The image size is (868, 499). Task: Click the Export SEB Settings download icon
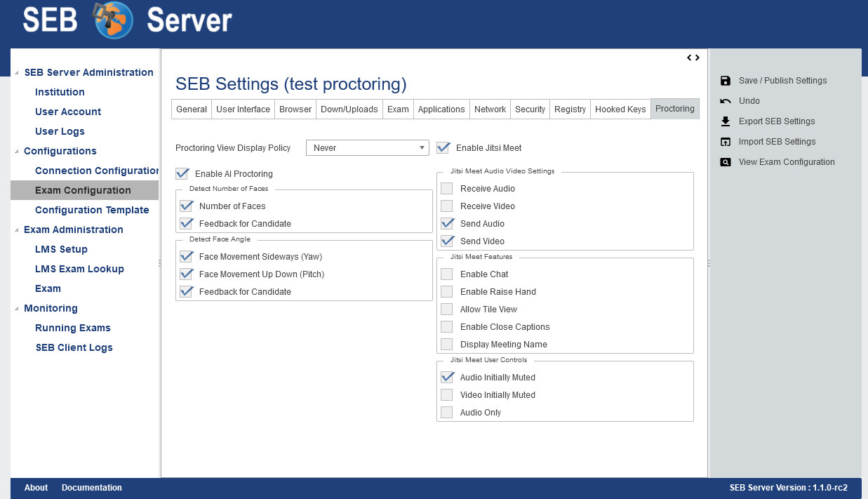tap(726, 121)
